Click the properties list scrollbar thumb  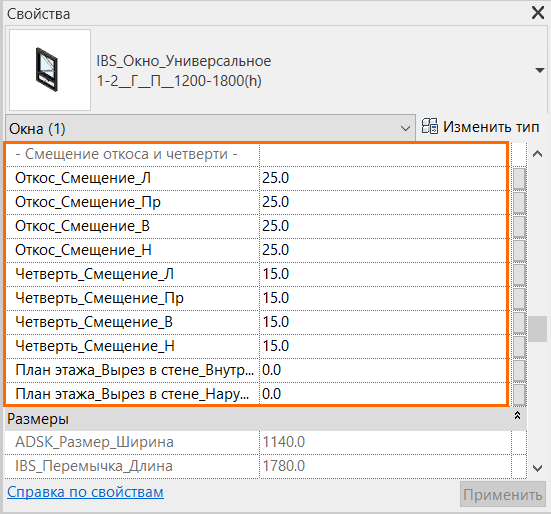(537, 329)
